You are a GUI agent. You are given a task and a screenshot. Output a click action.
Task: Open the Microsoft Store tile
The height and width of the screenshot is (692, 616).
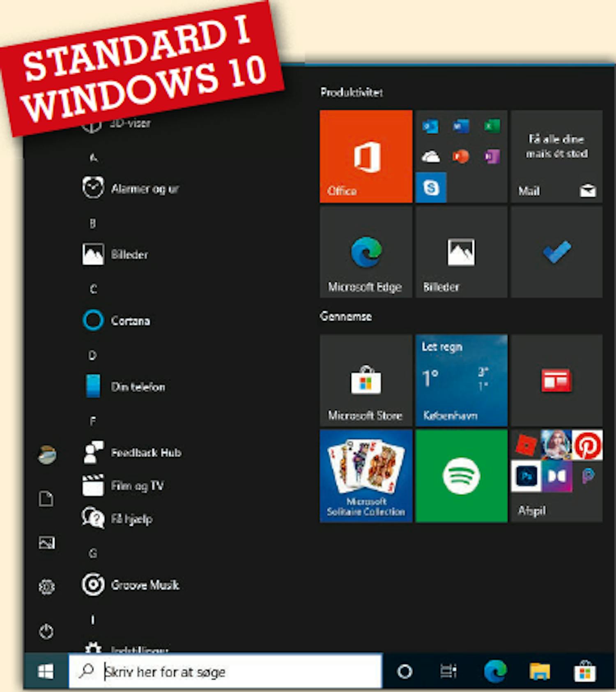(x=366, y=380)
